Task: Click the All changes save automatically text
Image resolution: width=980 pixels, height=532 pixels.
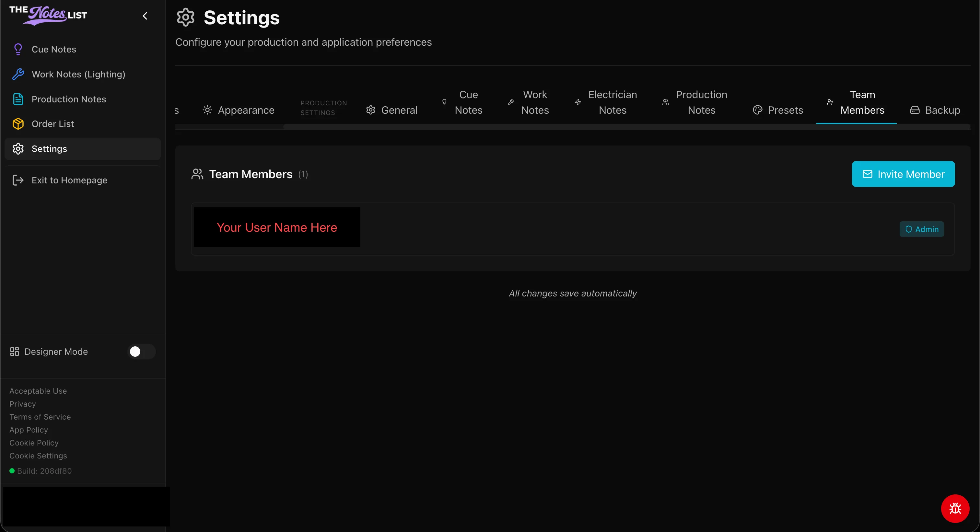Action: pyautogui.click(x=573, y=293)
